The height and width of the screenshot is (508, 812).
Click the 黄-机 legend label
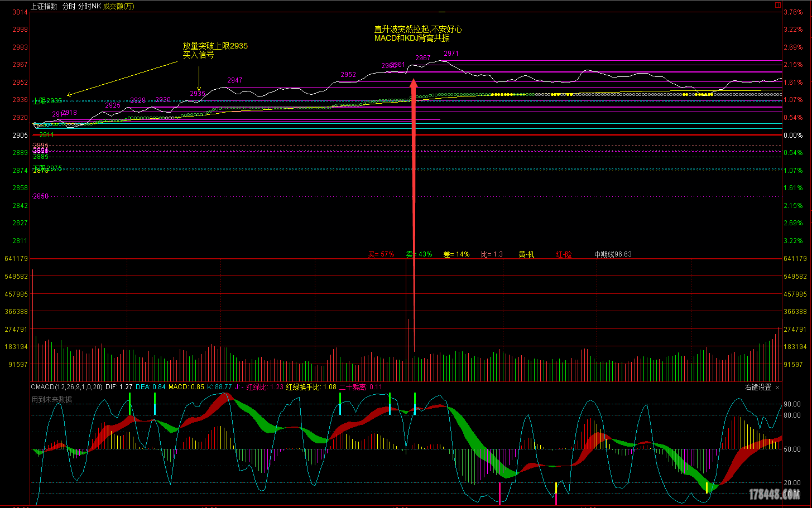click(526, 254)
